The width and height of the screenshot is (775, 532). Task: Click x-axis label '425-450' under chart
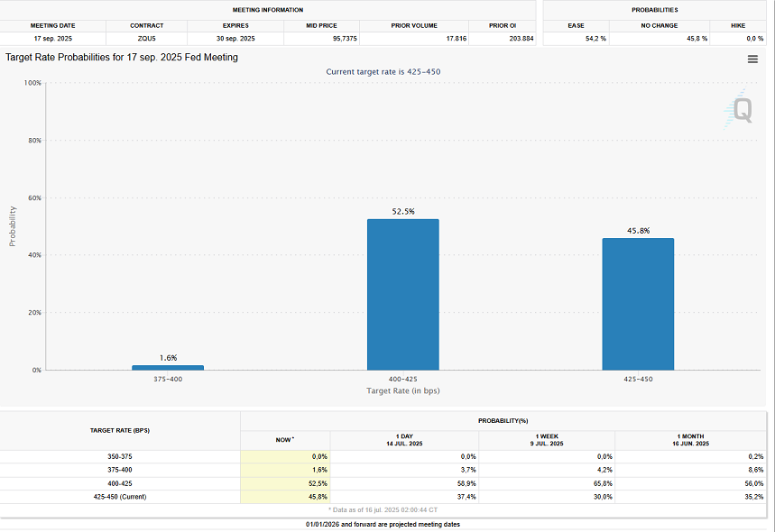tap(638, 380)
